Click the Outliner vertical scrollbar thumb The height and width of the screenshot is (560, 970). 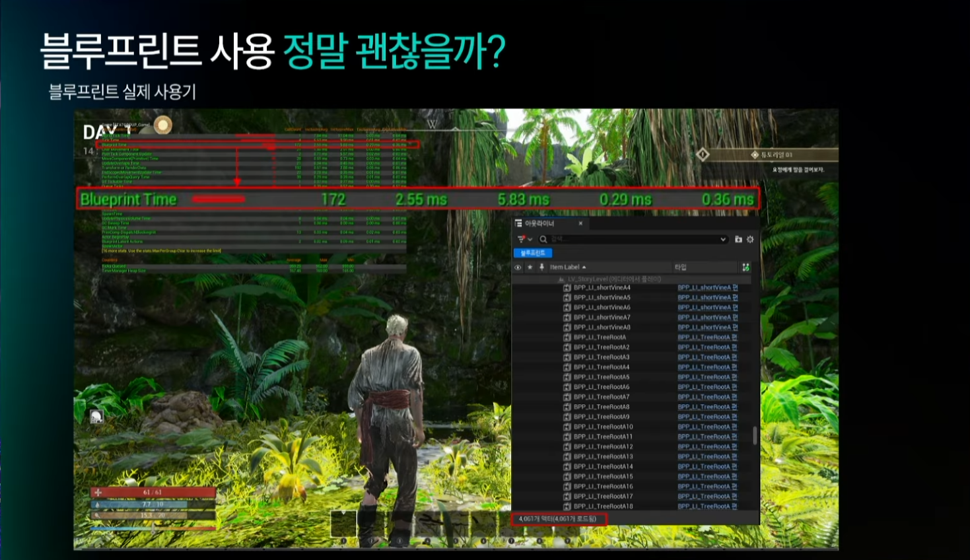pos(755,435)
